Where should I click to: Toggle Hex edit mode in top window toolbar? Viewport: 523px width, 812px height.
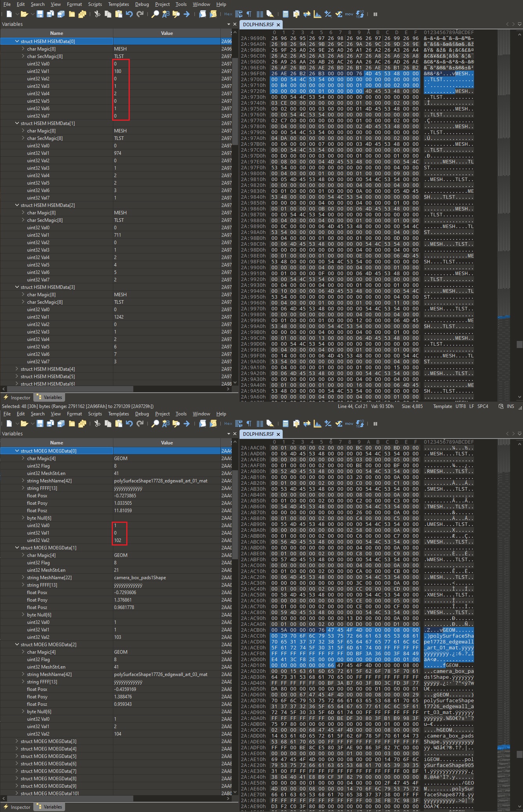pyautogui.click(x=228, y=14)
